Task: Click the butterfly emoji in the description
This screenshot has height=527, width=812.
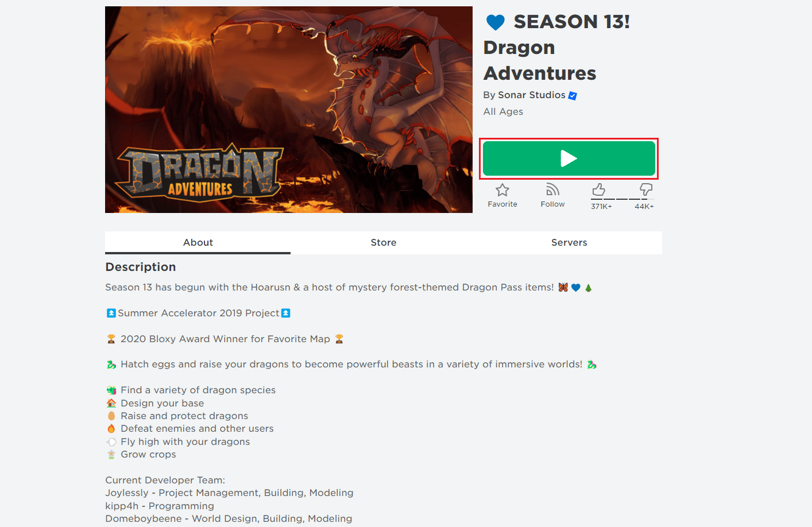Action: tap(562, 287)
